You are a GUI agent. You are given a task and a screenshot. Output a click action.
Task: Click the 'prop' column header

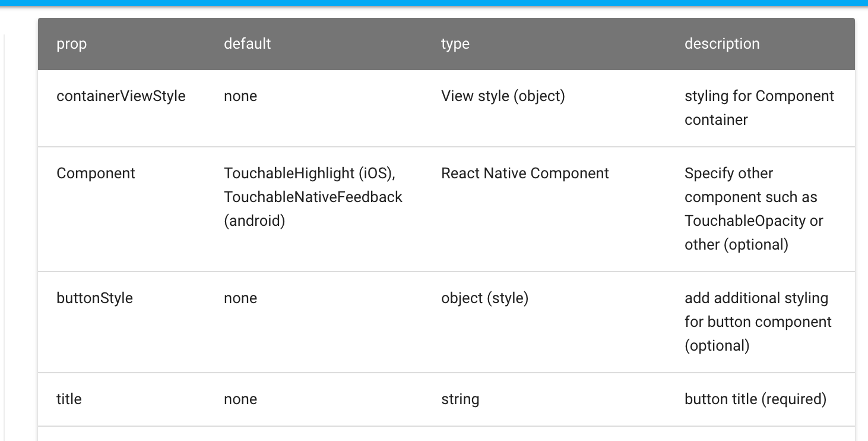(71, 43)
